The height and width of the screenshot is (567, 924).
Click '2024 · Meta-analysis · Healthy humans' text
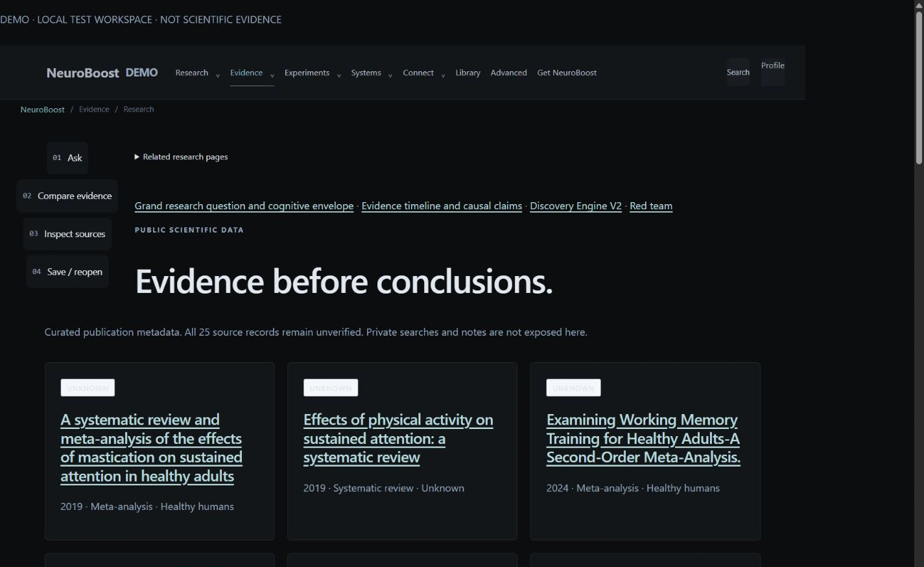pyautogui.click(x=633, y=488)
